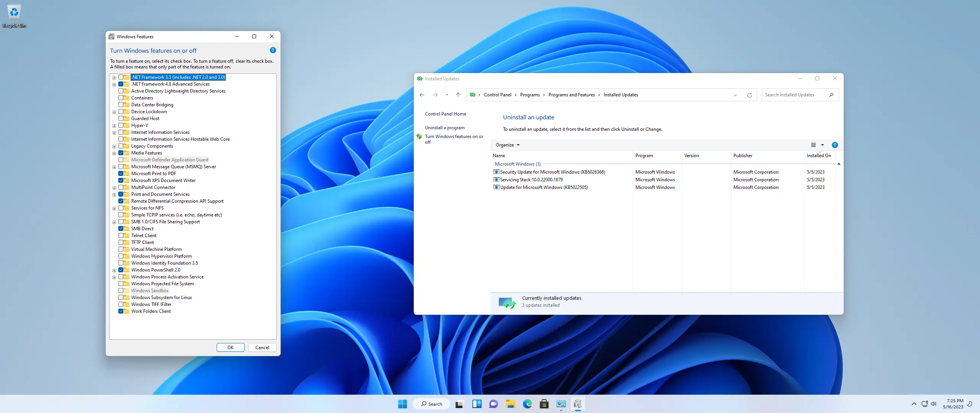980x413 pixels.
Task: Click Programs and Features breadcrumb
Action: [x=571, y=95]
